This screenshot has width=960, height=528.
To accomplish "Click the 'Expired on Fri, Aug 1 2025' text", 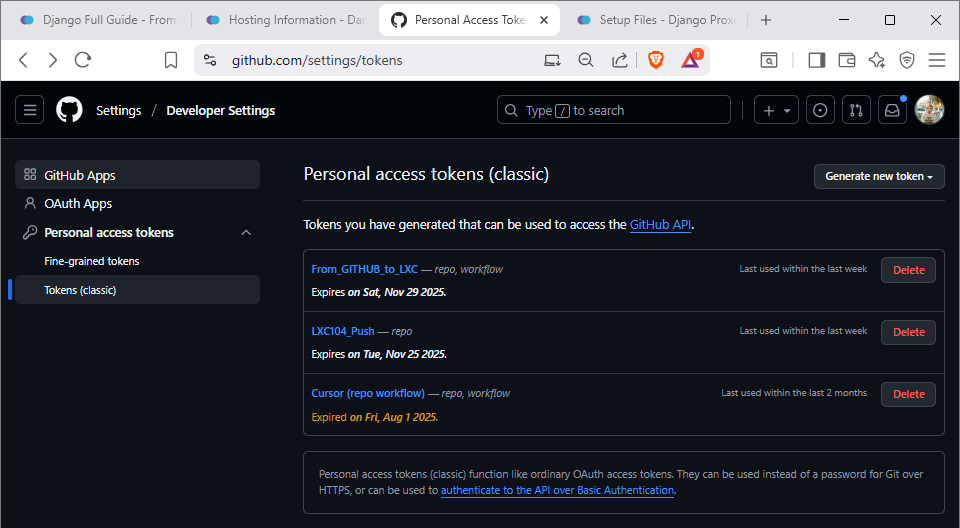I will tap(375, 417).
